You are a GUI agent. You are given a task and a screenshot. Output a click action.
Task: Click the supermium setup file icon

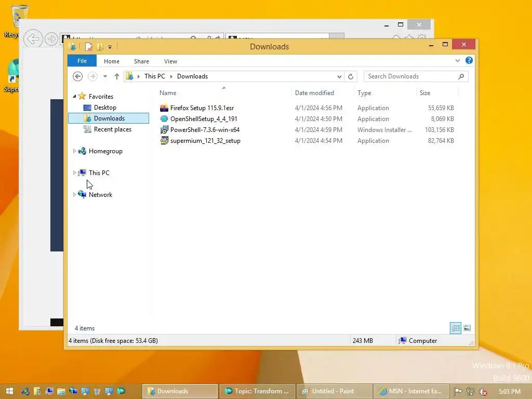[164, 140]
